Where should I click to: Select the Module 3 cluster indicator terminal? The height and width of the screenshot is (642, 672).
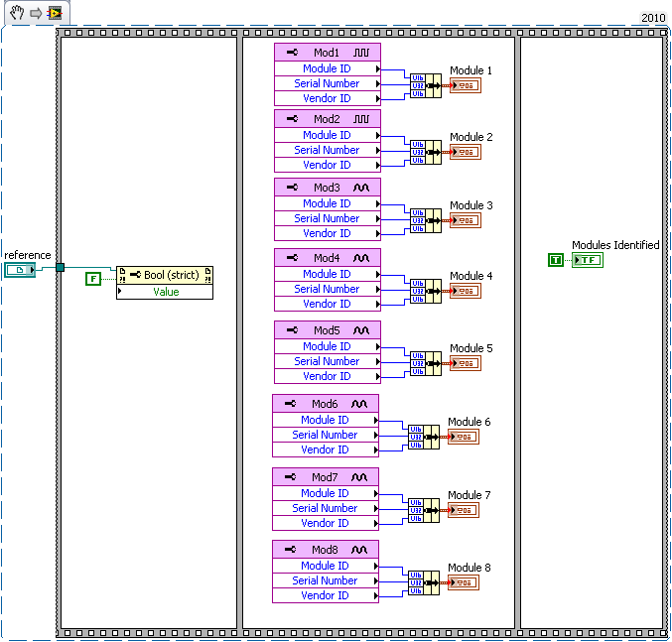[x=466, y=220]
